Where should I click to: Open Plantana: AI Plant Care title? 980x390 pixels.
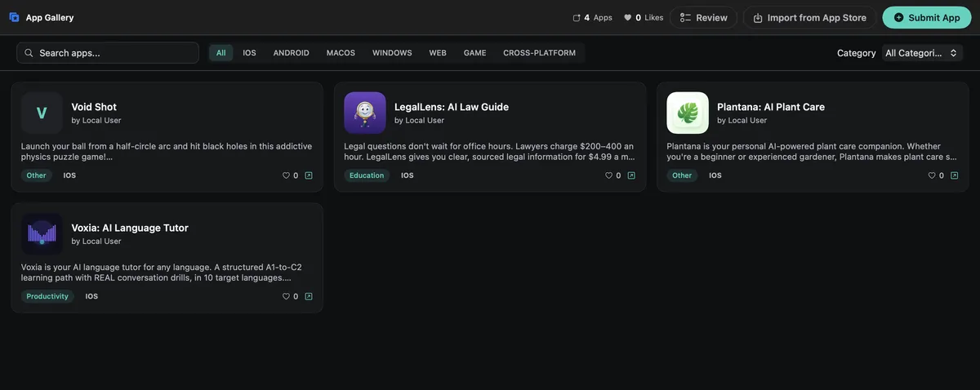pyautogui.click(x=771, y=107)
